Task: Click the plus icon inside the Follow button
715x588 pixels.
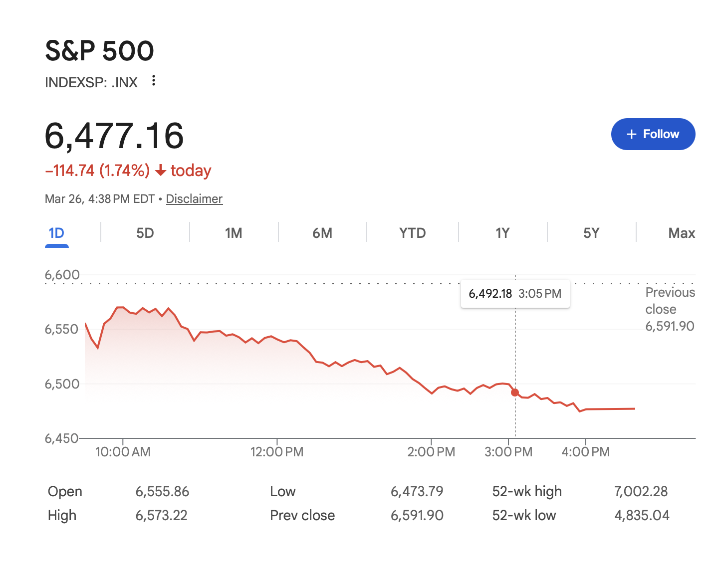Action: click(x=632, y=134)
